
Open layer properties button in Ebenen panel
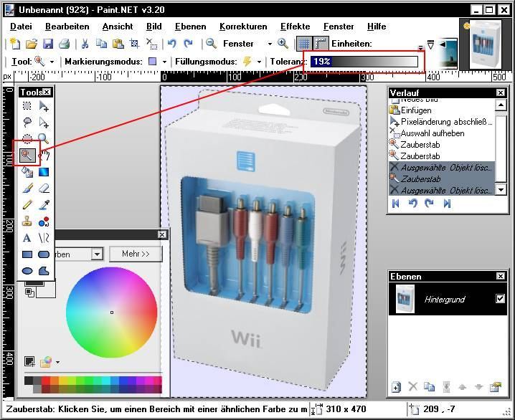496,387
